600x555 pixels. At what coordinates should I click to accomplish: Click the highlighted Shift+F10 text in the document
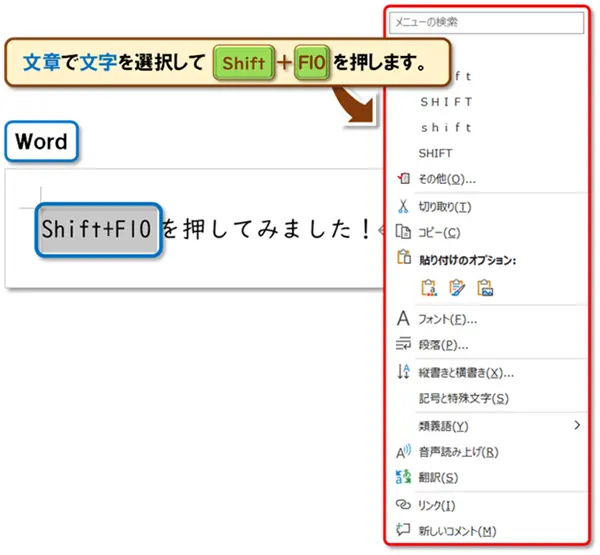[97, 230]
